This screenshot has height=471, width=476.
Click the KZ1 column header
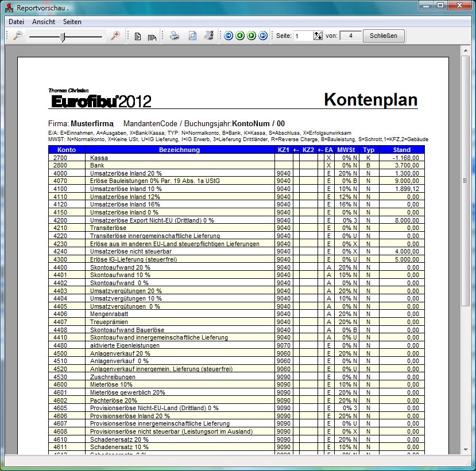click(284, 150)
